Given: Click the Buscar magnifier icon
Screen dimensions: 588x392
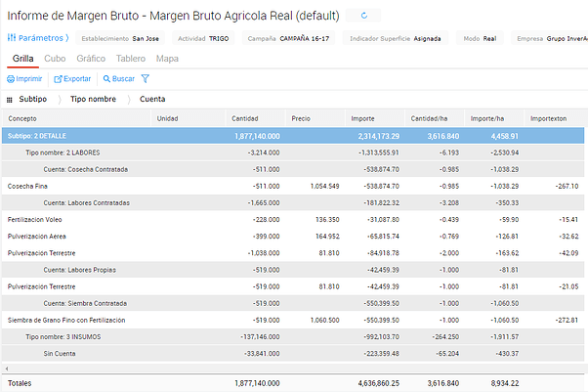Looking at the screenshot, I should coord(106,79).
